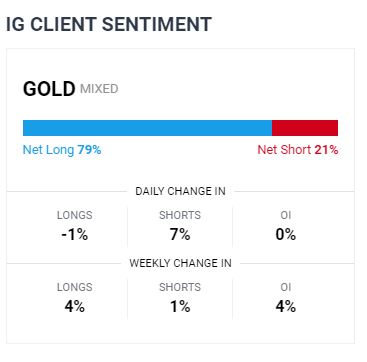367x362 pixels.
Task: Open the GOLD instrument title
Action: (49, 89)
